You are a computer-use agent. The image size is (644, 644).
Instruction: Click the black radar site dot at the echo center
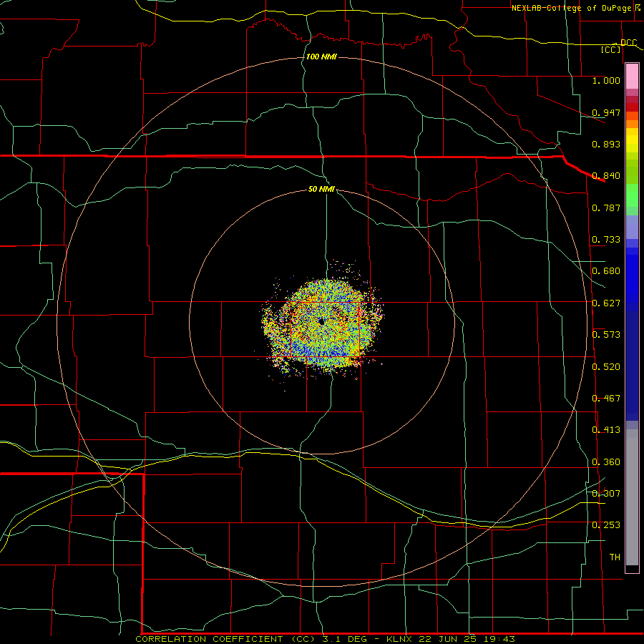[x=321, y=322]
